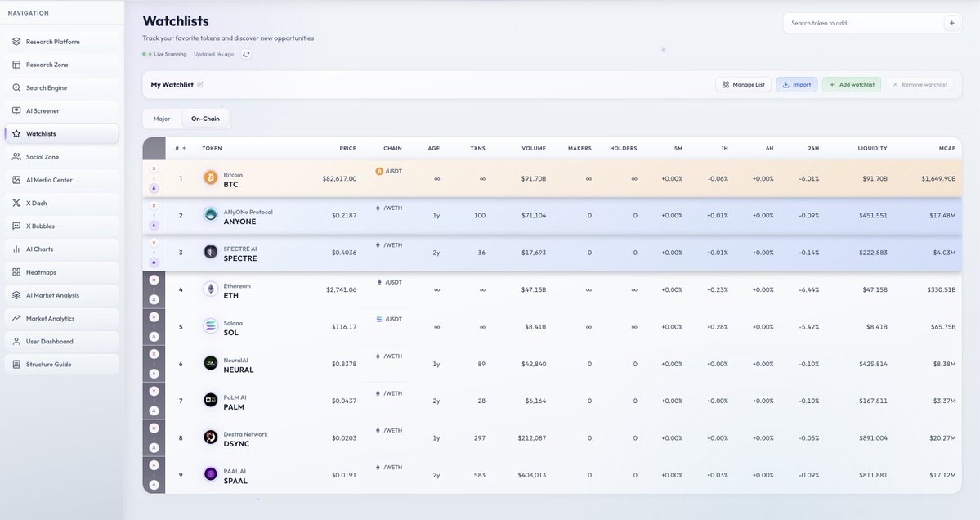Open the Heatmaps panel
This screenshot has width=980, height=520.
pos(38,270)
